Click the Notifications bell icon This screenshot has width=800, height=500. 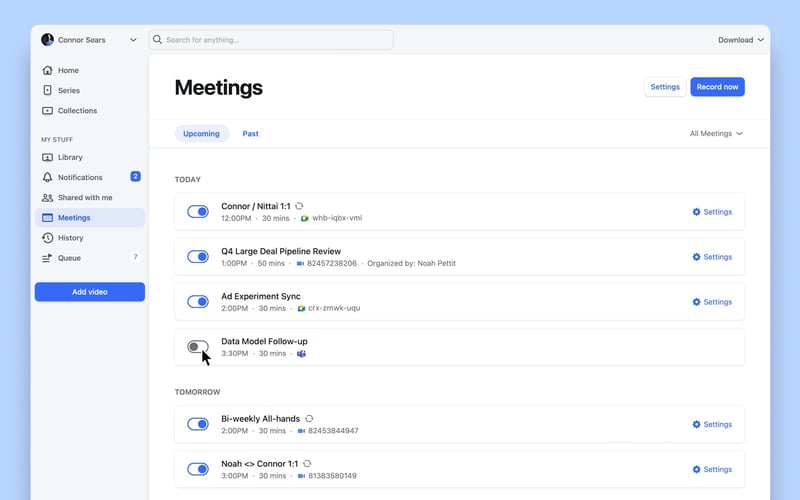[x=47, y=178]
